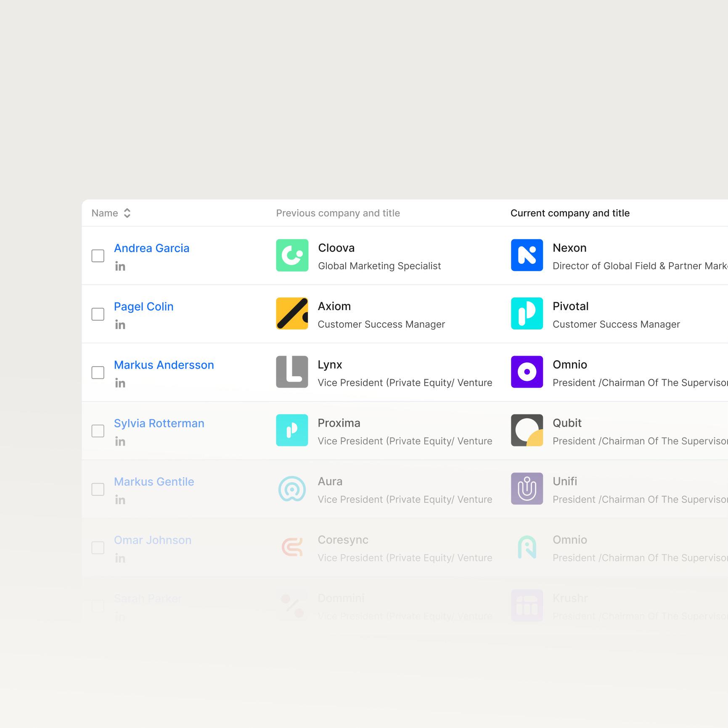Click the Current company and title header

(x=570, y=213)
